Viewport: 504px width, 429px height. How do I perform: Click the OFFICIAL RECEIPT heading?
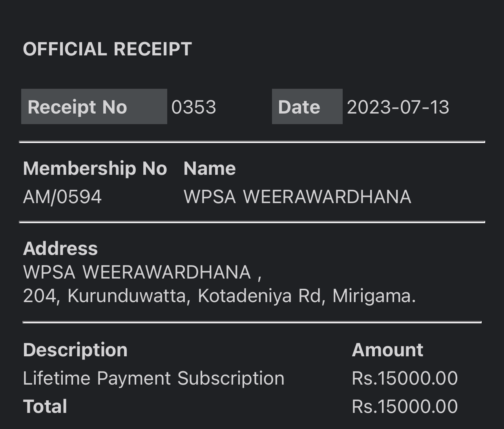pos(107,49)
